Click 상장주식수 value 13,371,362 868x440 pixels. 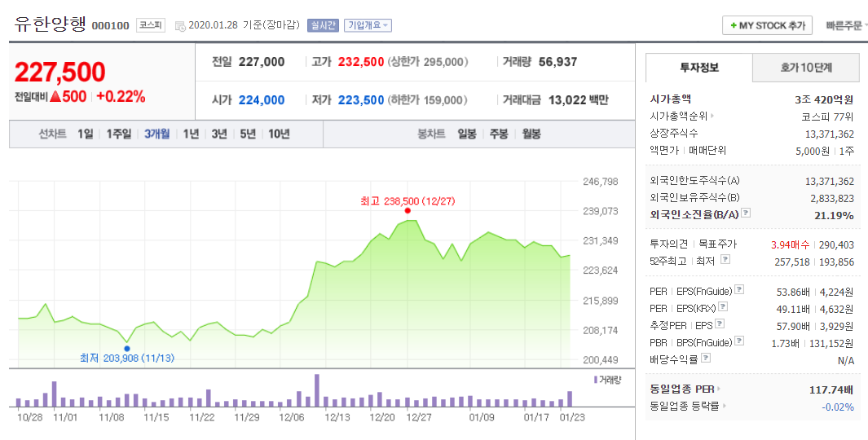click(829, 134)
